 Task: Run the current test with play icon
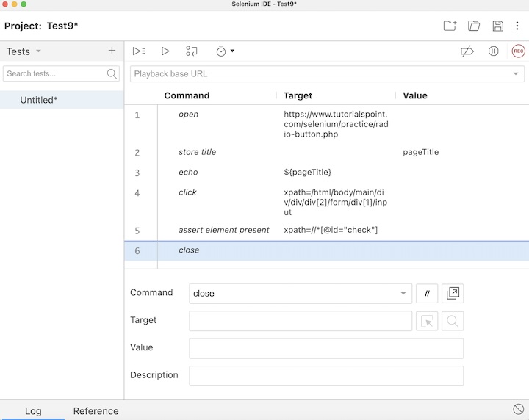tap(165, 51)
